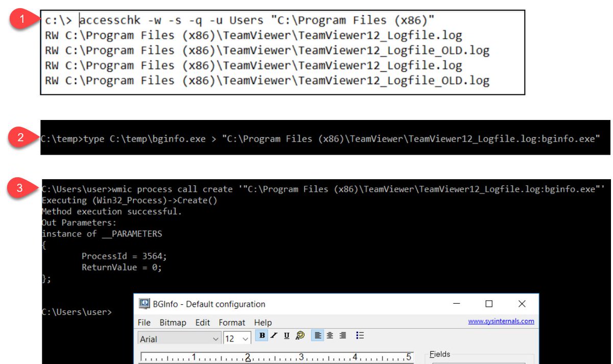Viewport: 613px width, 364px height.
Task: Click the bottom 'C:\Users\user>' prompt
Action: 76,312
